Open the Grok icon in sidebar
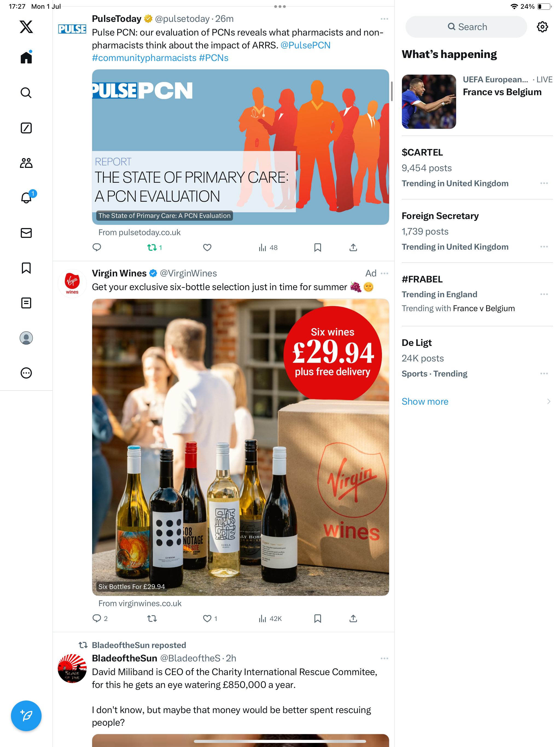Image resolution: width=560 pixels, height=747 pixels. [26, 128]
